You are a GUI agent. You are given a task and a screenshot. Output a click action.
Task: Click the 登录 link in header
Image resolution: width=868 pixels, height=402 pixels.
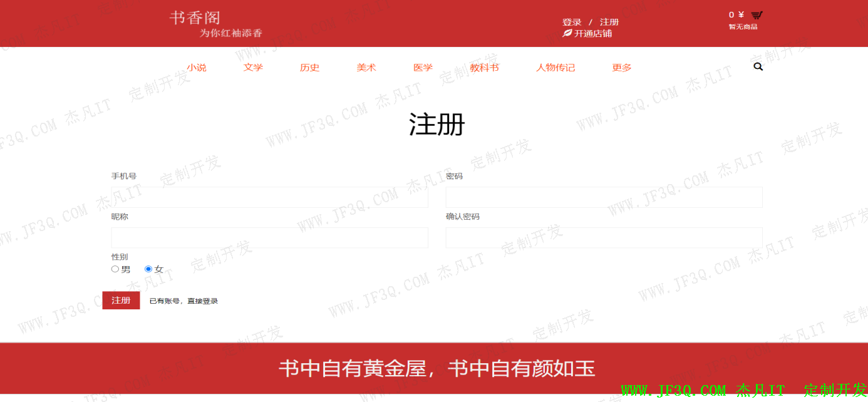pyautogui.click(x=572, y=22)
